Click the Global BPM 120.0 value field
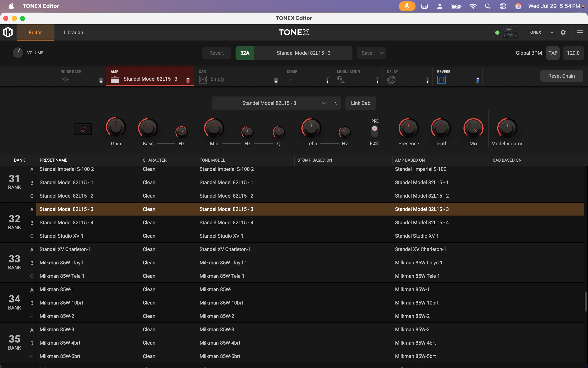 (x=573, y=53)
